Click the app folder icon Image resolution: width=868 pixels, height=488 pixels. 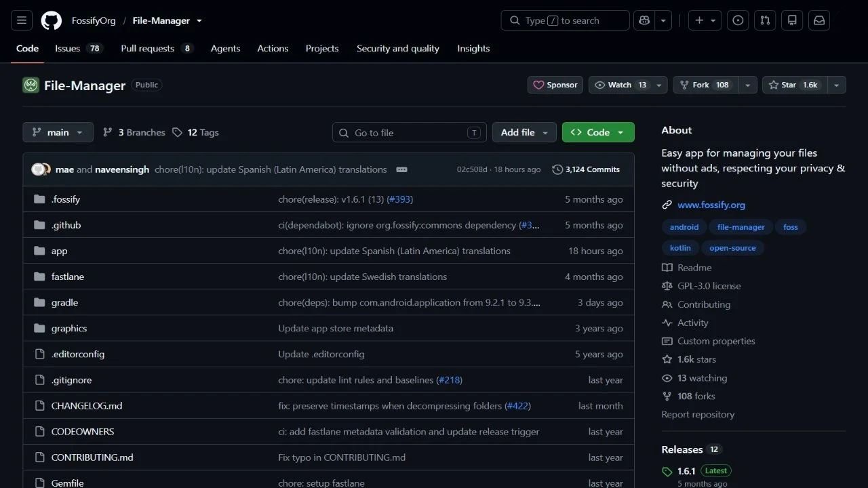click(x=39, y=251)
